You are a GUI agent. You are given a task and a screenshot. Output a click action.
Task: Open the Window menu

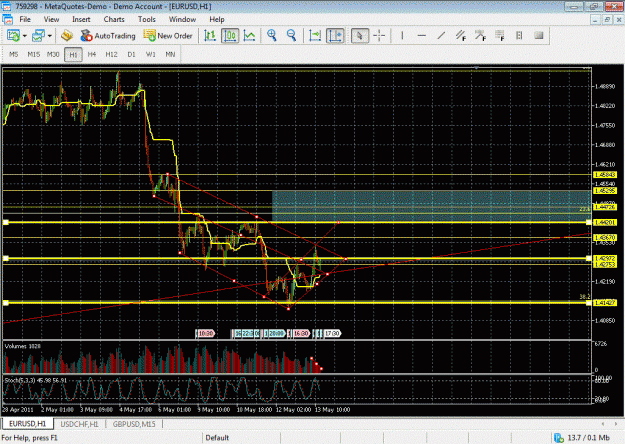(x=182, y=19)
